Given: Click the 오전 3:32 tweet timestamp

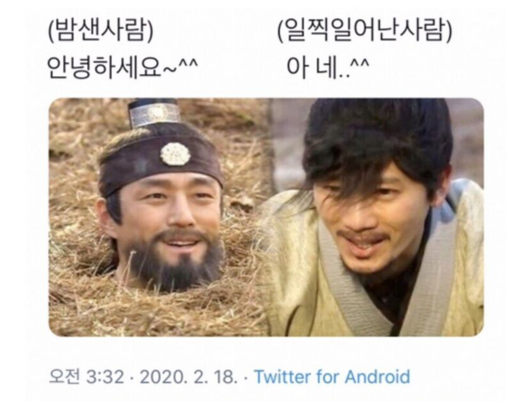Looking at the screenshot, I should pyautogui.click(x=87, y=377).
